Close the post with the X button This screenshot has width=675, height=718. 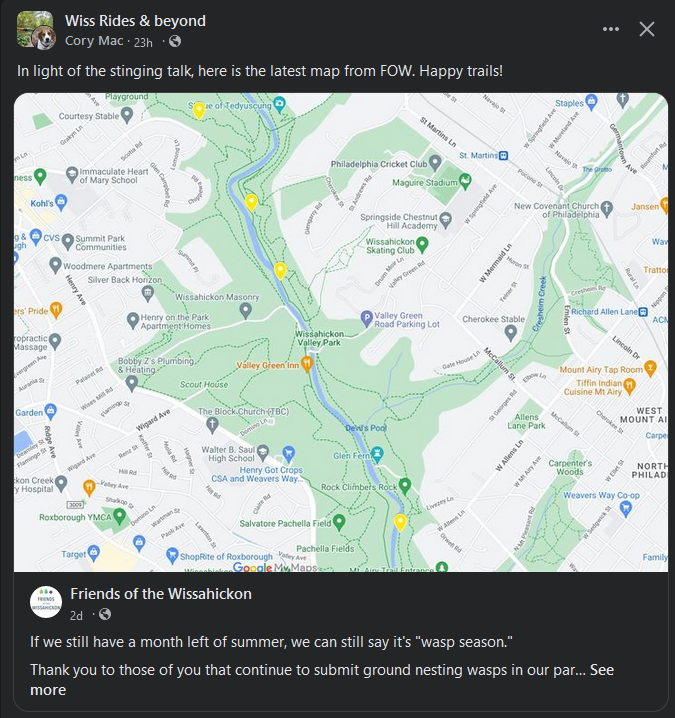click(647, 29)
